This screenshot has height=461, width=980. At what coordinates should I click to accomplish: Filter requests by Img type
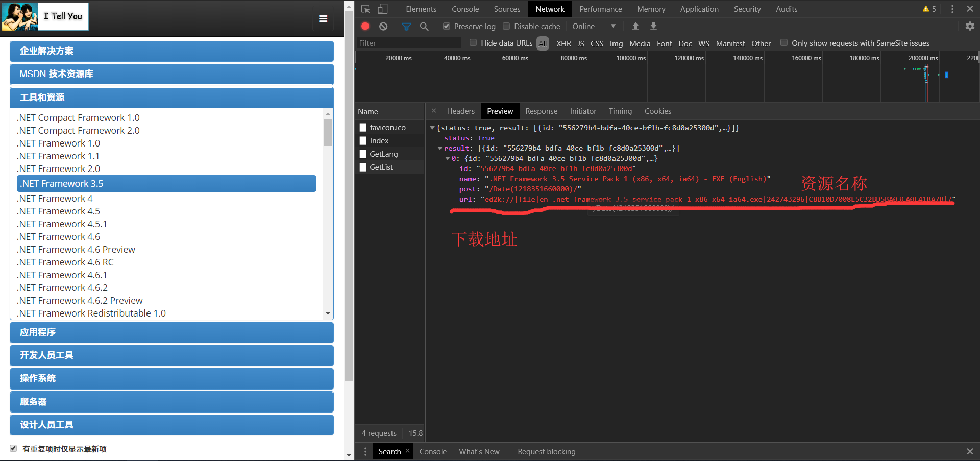(x=616, y=43)
